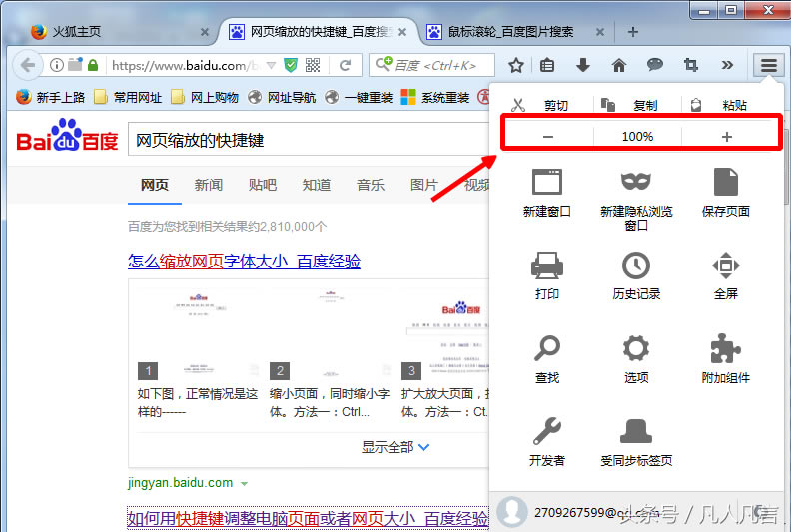The width and height of the screenshot is (791, 532).
Task: Enter Full Screen (全屏) mode
Action: [x=725, y=266]
